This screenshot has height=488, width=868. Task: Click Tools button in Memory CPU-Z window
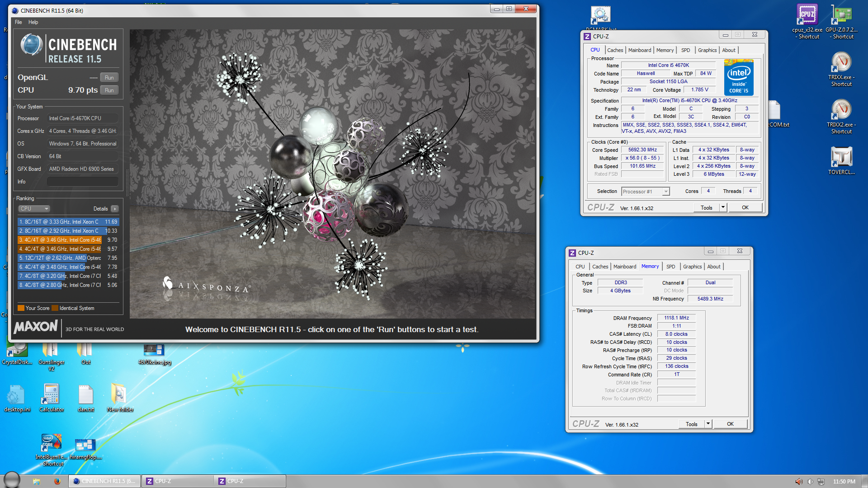(692, 424)
